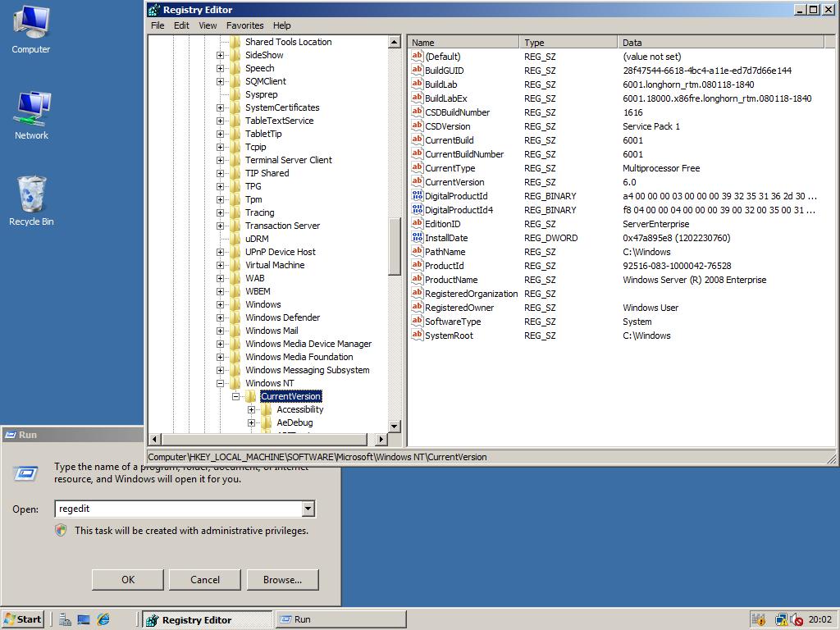Click the DigitalProductId4 binary value icon
The height and width of the screenshot is (630, 840).
pos(418,209)
